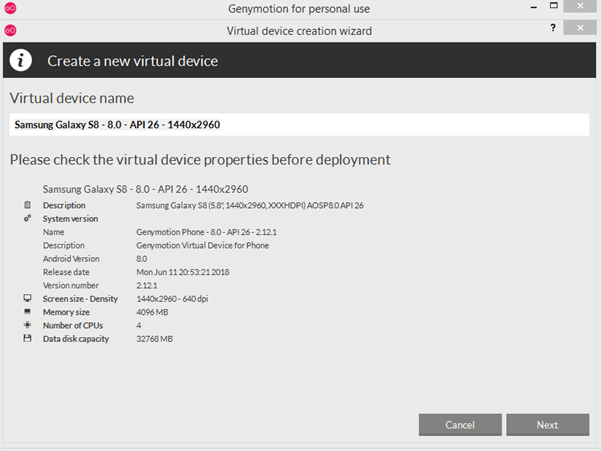Image resolution: width=602 pixels, height=451 pixels.
Task: Click the Screen size monitor icon
Action: click(27, 298)
